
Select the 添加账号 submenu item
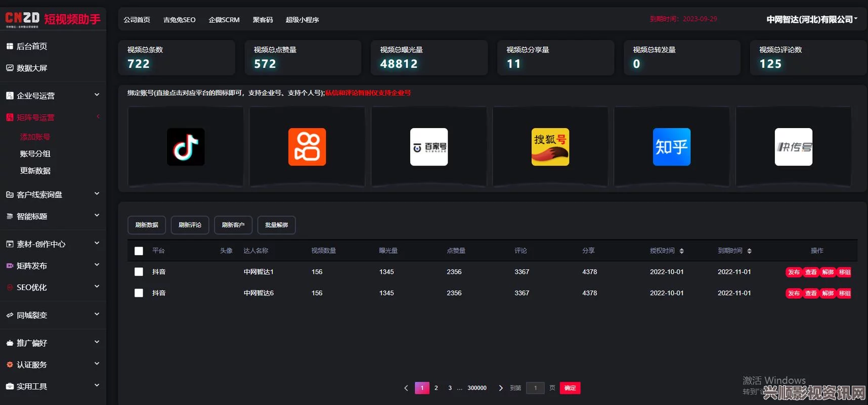(x=35, y=137)
